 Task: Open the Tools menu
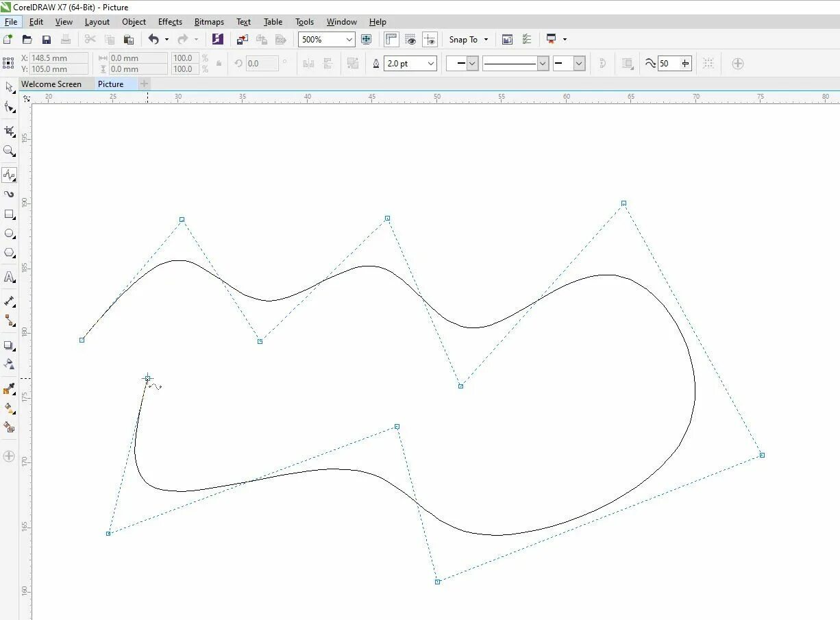[304, 22]
